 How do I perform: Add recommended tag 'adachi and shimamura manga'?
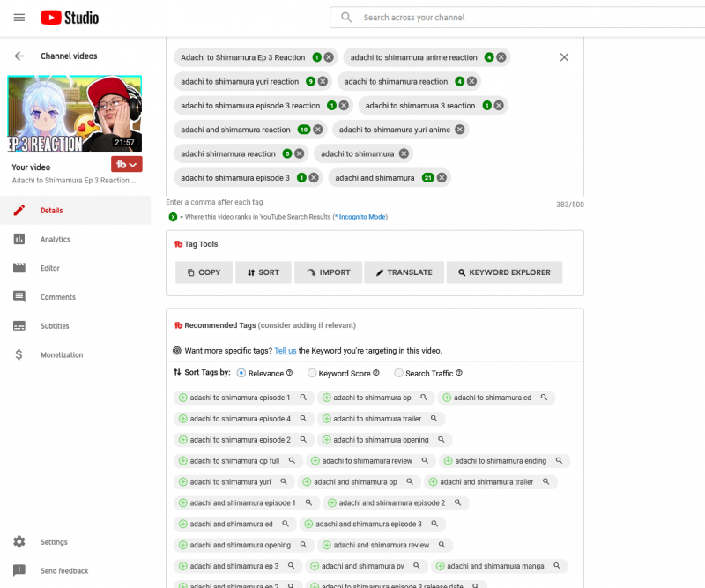441,566
